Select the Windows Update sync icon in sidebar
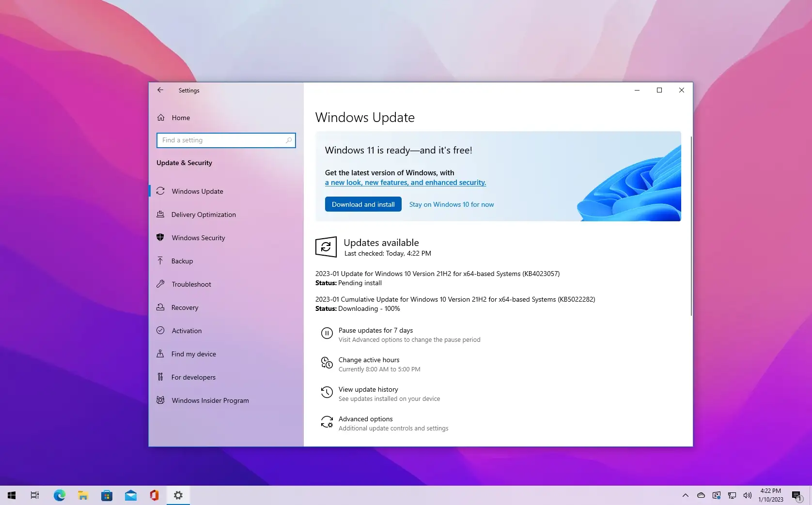Image resolution: width=812 pixels, height=505 pixels. 160,191
